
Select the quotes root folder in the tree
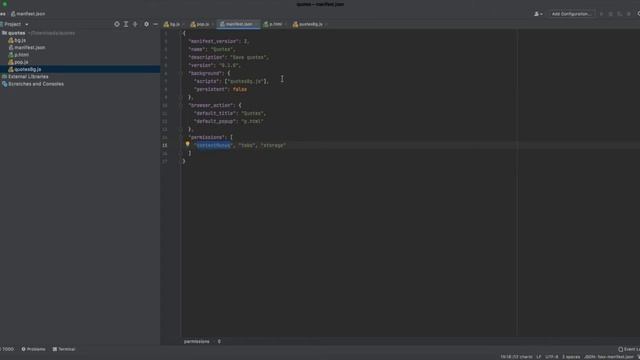16,33
